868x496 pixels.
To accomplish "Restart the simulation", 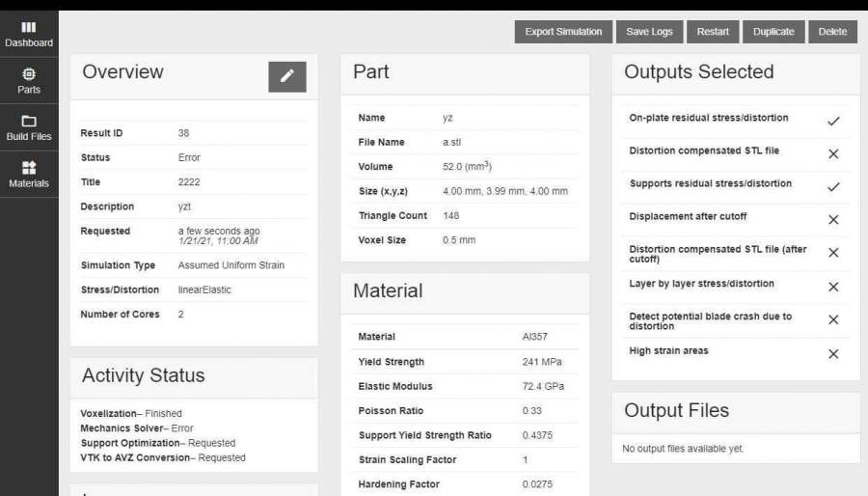I will pos(713,32).
